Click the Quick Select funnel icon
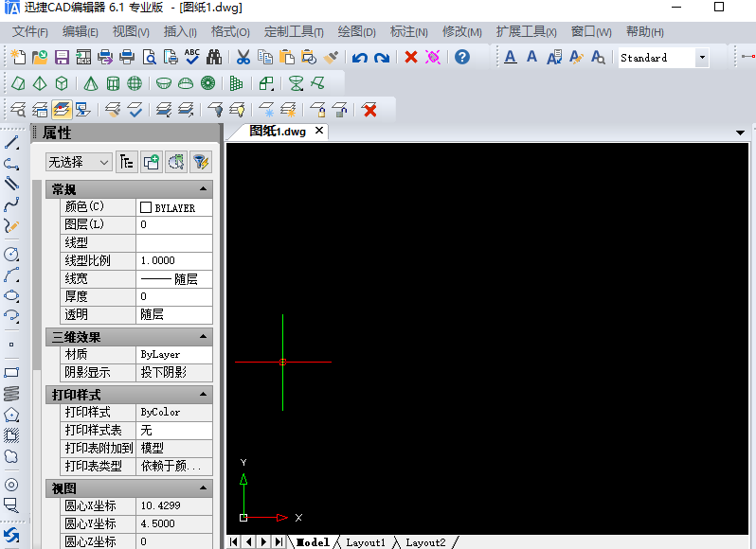This screenshot has width=756, height=549. pyautogui.click(x=200, y=162)
